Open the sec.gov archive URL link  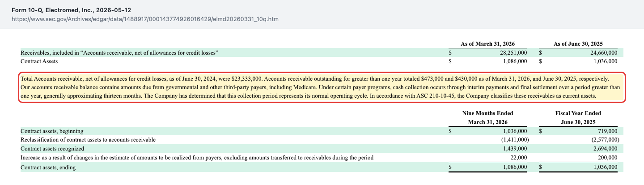145,19
